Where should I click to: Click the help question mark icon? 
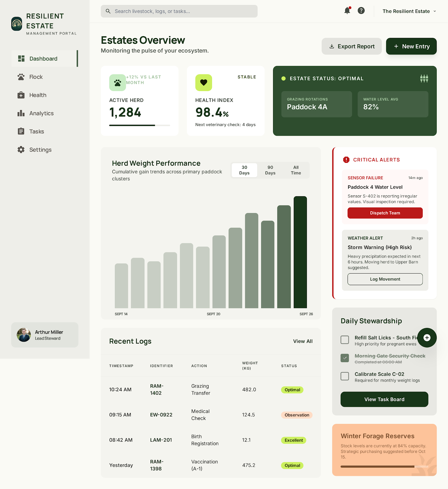click(361, 11)
